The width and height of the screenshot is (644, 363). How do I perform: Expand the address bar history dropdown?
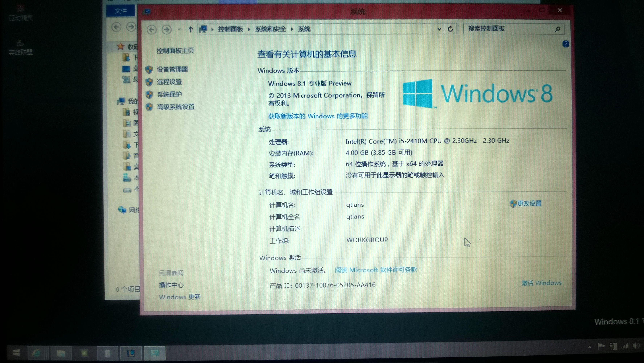coord(439,29)
